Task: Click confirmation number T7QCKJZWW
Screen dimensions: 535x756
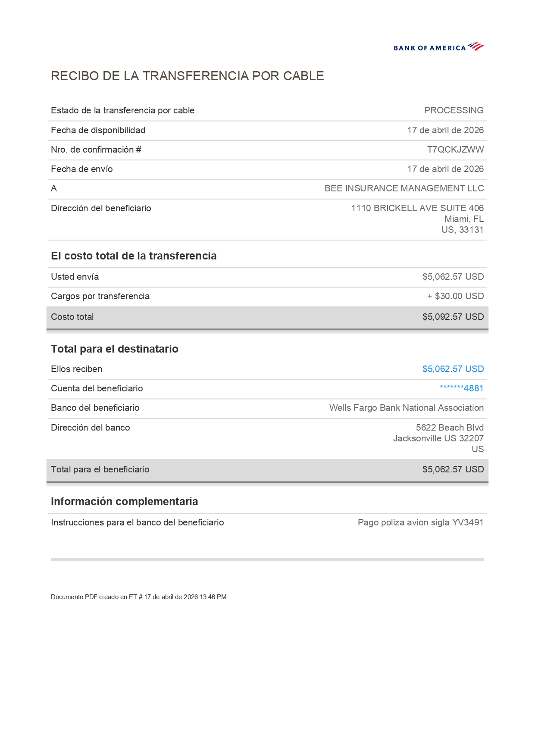Action: tap(455, 150)
